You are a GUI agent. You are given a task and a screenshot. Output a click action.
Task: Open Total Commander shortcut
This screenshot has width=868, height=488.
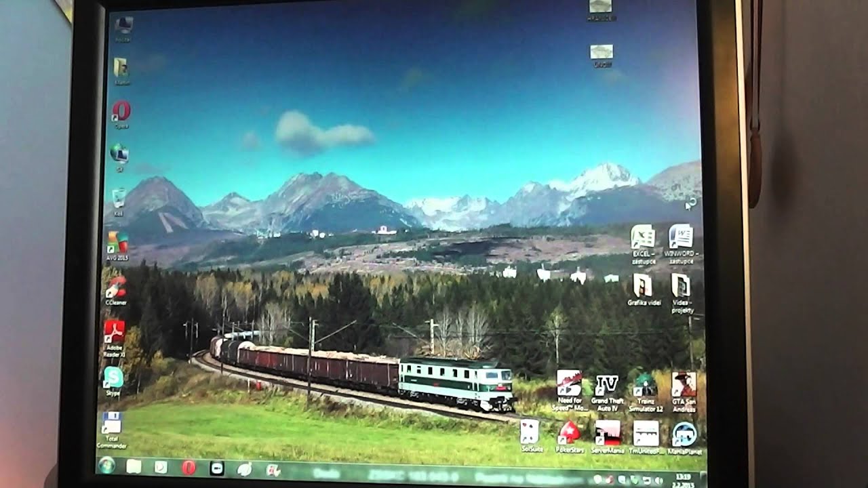[111, 430]
